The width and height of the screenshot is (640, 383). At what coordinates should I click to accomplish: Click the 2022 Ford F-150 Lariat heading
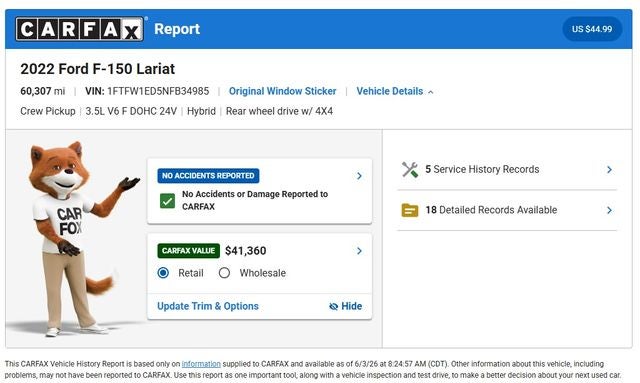click(x=98, y=69)
